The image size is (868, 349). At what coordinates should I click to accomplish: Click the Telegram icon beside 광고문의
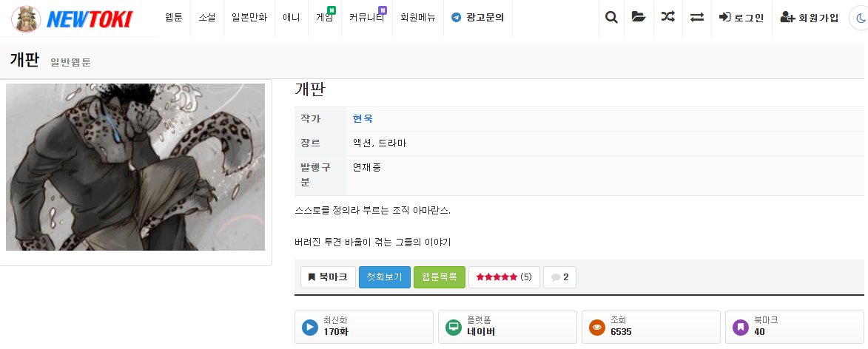click(x=456, y=18)
